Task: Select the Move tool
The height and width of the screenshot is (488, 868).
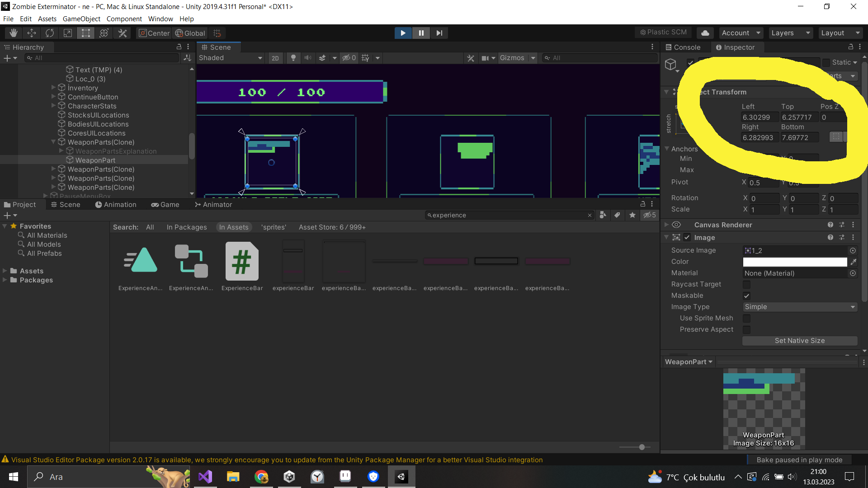Action: (31, 33)
